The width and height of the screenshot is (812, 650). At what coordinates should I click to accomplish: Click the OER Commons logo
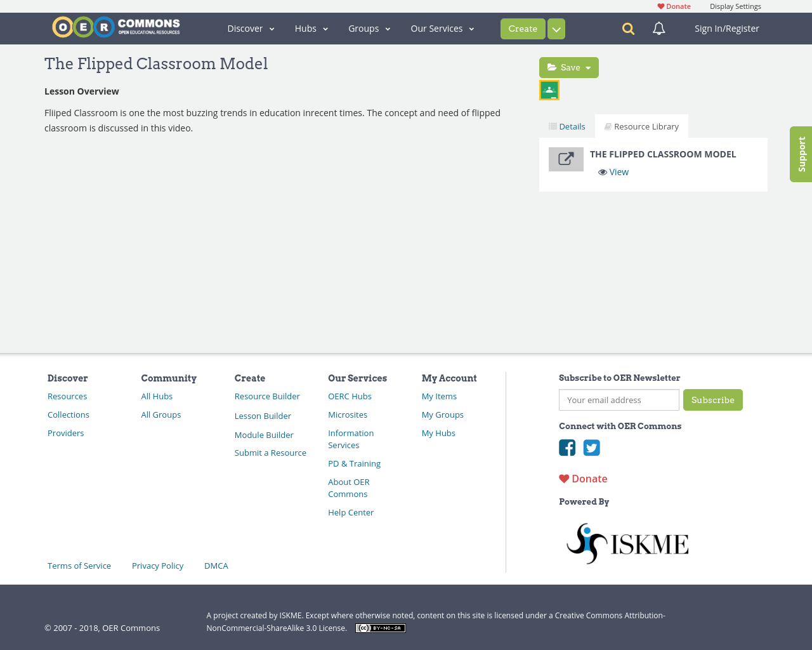[115, 26]
